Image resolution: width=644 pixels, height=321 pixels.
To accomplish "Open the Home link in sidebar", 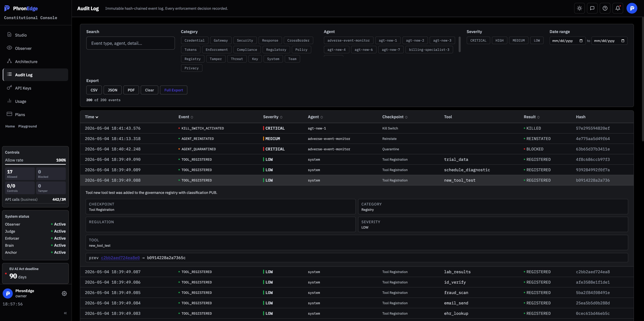I will [x=10, y=126].
